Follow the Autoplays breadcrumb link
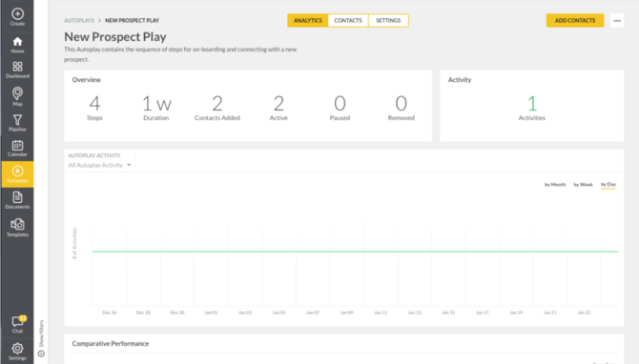639x364 pixels. tap(79, 20)
